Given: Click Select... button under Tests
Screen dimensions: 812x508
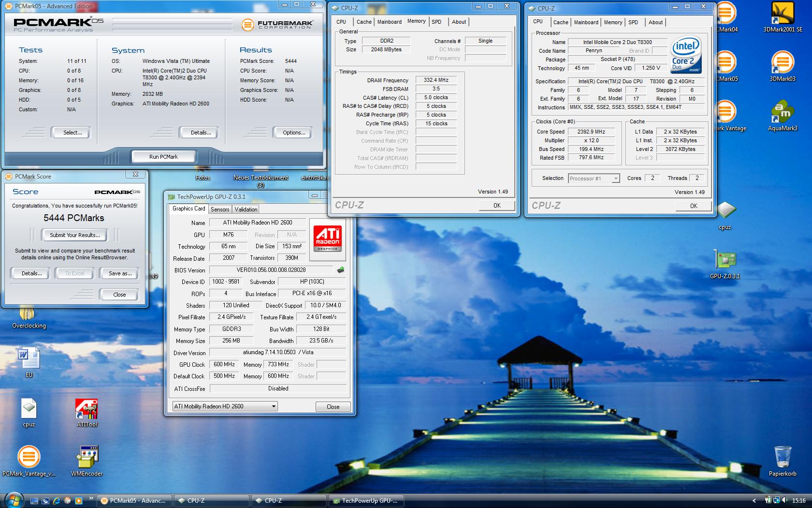Looking at the screenshot, I should [x=72, y=133].
